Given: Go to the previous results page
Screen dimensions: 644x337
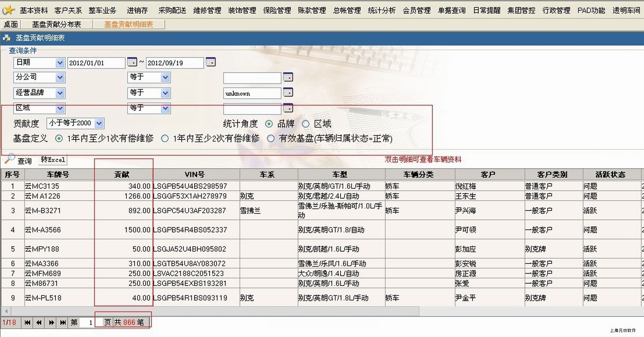Looking at the screenshot, I should (x=39, y=322).
